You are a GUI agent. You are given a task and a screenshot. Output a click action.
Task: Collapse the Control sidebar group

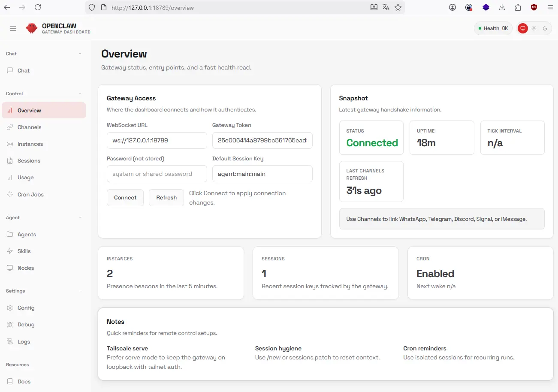[80, 93]
